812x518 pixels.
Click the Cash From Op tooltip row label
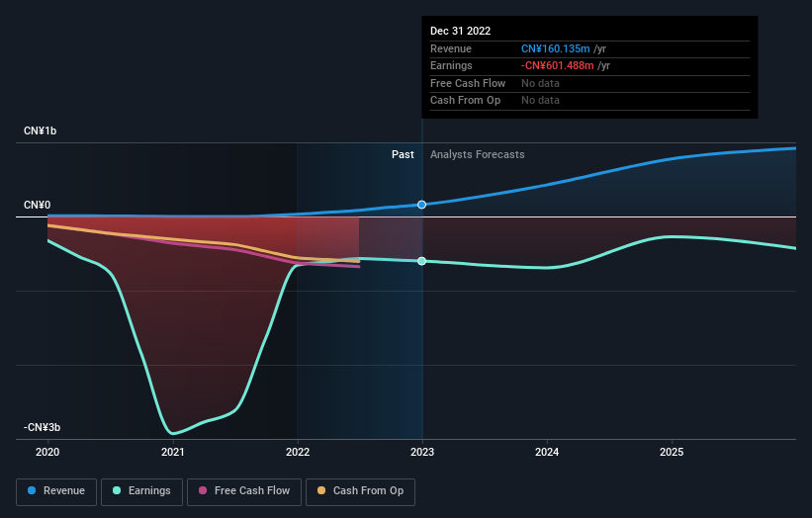(465, 101)
